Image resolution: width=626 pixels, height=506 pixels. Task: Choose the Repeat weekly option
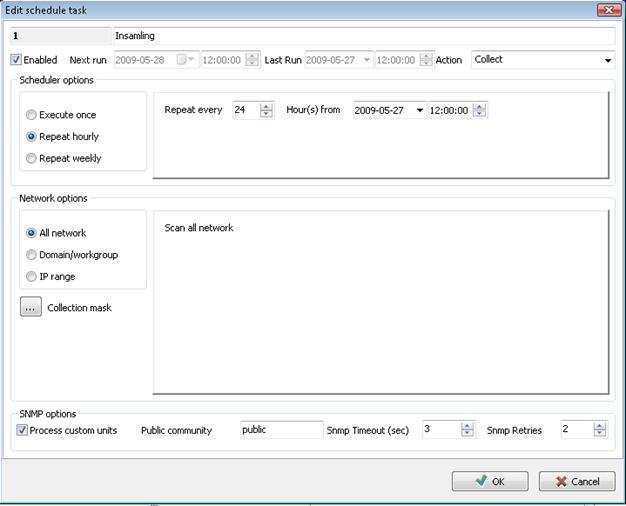pyautogui.click(x=32, y=158)
